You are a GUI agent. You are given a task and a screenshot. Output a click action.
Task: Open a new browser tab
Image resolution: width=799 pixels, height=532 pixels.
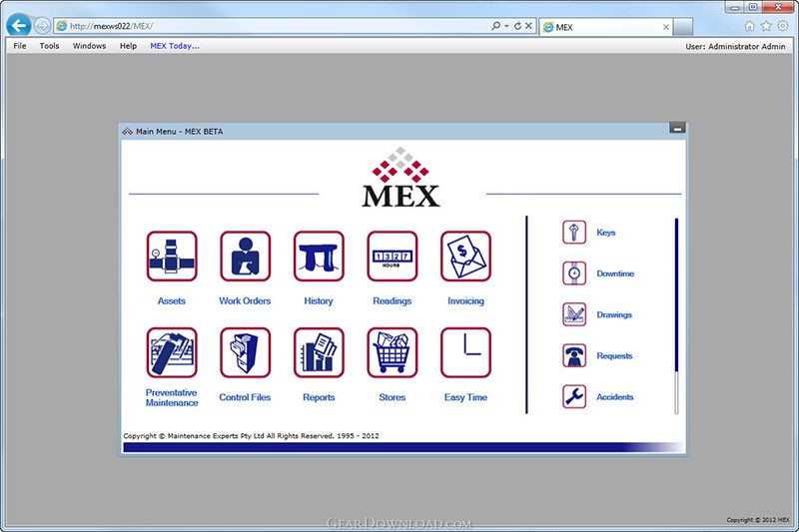tap(683, 27)
